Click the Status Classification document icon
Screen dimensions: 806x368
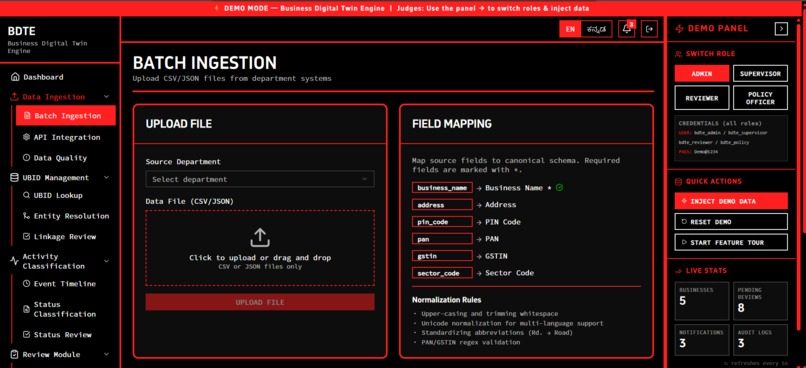[27, 309]
